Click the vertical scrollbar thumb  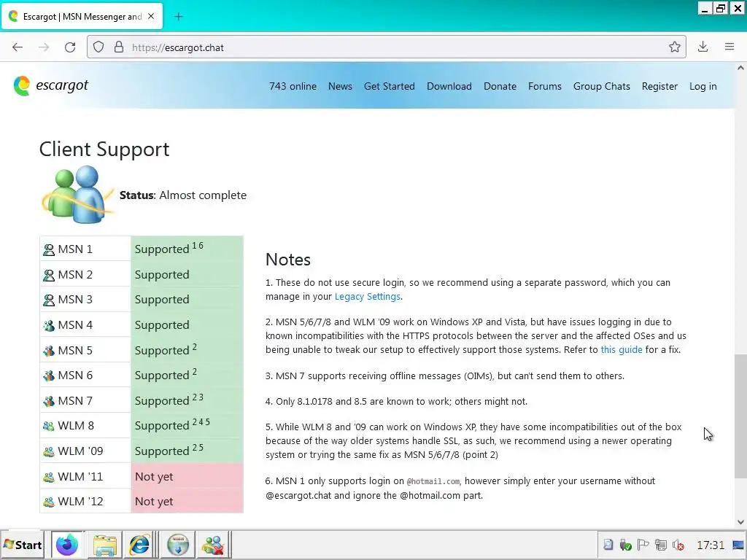pos(740,416)
